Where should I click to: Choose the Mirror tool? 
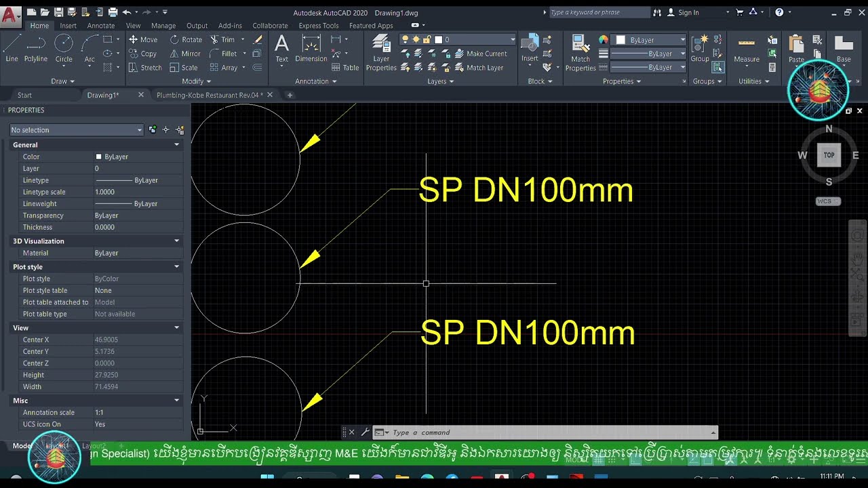click(x=185, y=54)
